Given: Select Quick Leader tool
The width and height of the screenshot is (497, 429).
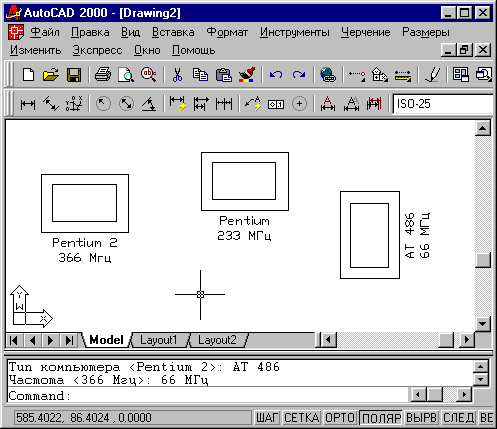Looking at the screenshot, I should click(253, 104).
